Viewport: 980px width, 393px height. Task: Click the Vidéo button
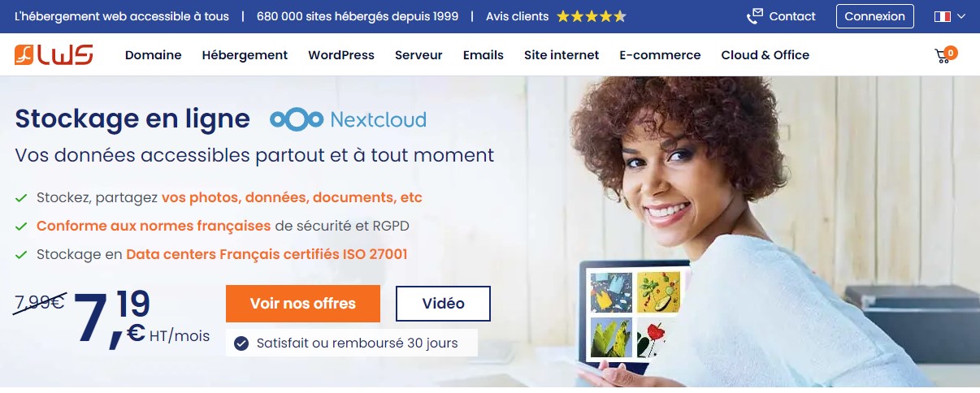coord(444,304)
